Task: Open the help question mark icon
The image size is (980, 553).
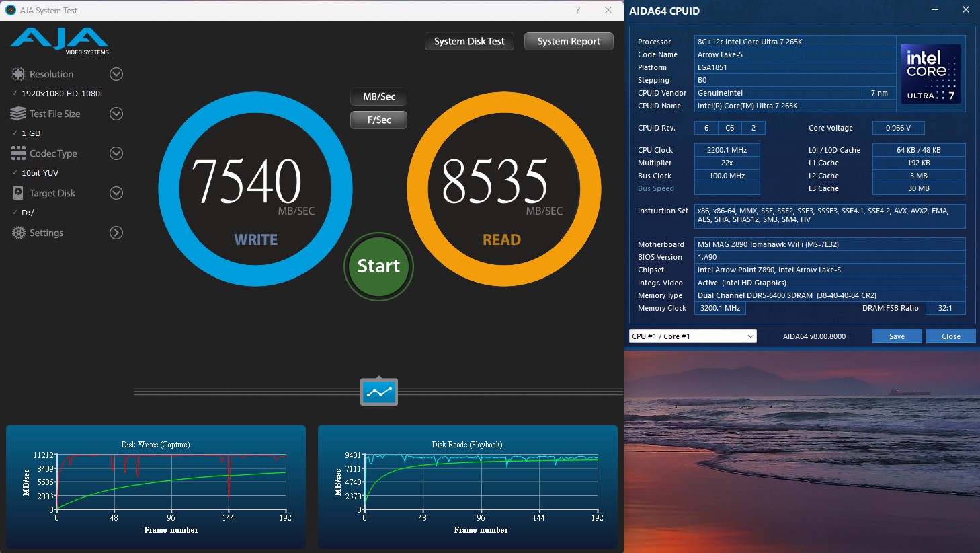Action: point(578,10)
